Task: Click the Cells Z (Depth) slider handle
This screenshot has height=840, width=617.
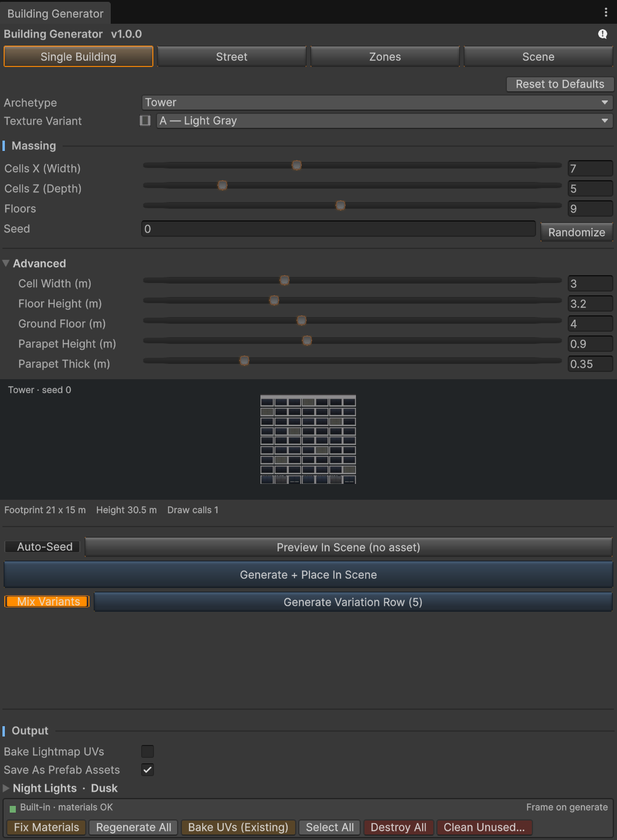Action: (223, 185)
